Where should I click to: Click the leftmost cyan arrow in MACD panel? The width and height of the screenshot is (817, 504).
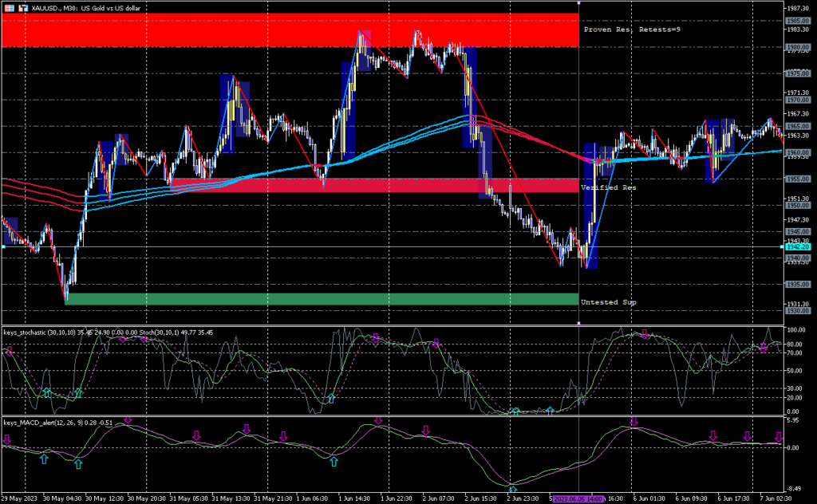pos(44,459)
